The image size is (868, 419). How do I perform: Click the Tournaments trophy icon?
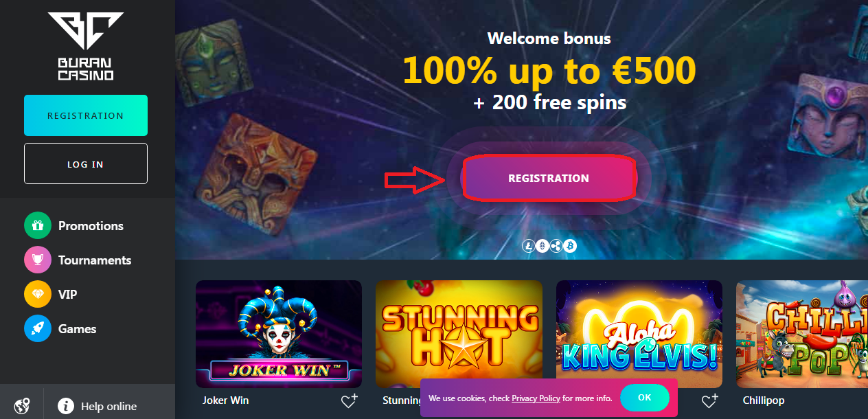coord(38,260)
